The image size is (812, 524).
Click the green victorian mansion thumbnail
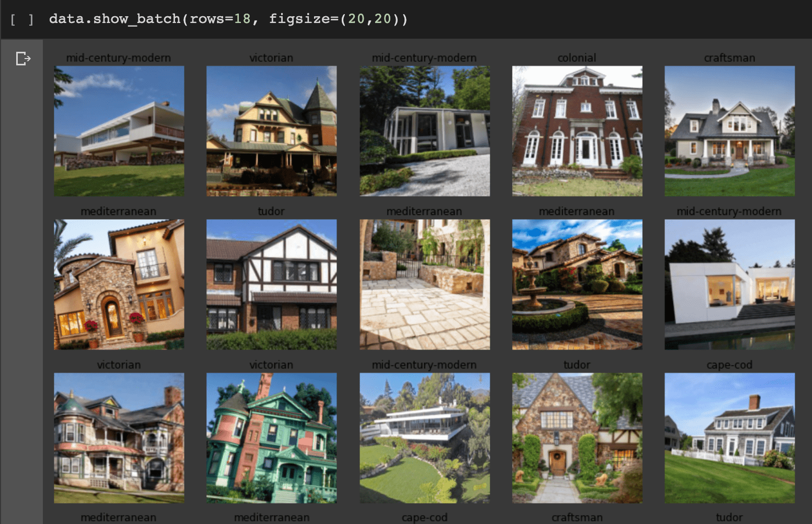click(271, 438)
